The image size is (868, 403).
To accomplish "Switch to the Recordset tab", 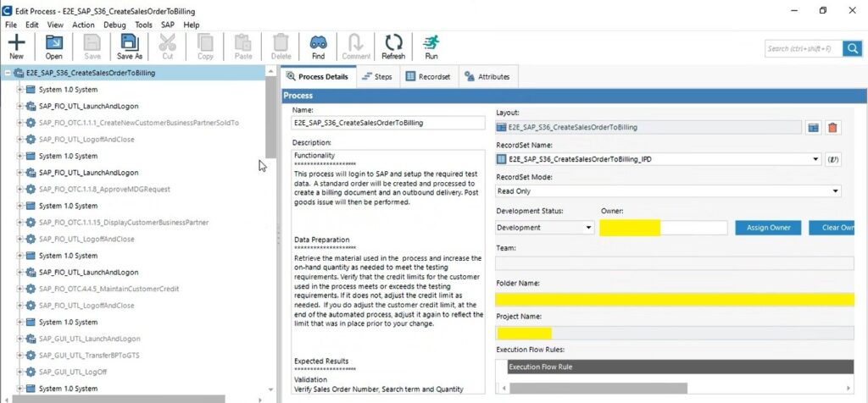I will [x=428, y=77].
